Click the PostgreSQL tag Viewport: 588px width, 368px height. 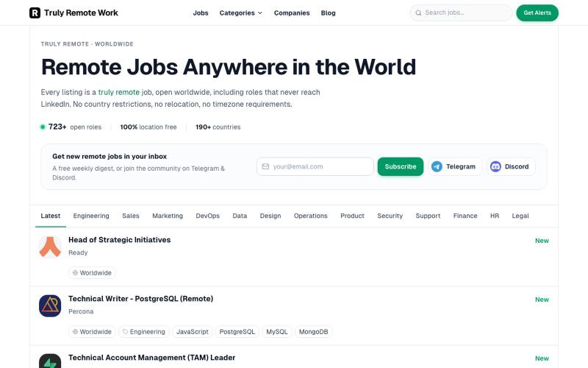(237, 332)
